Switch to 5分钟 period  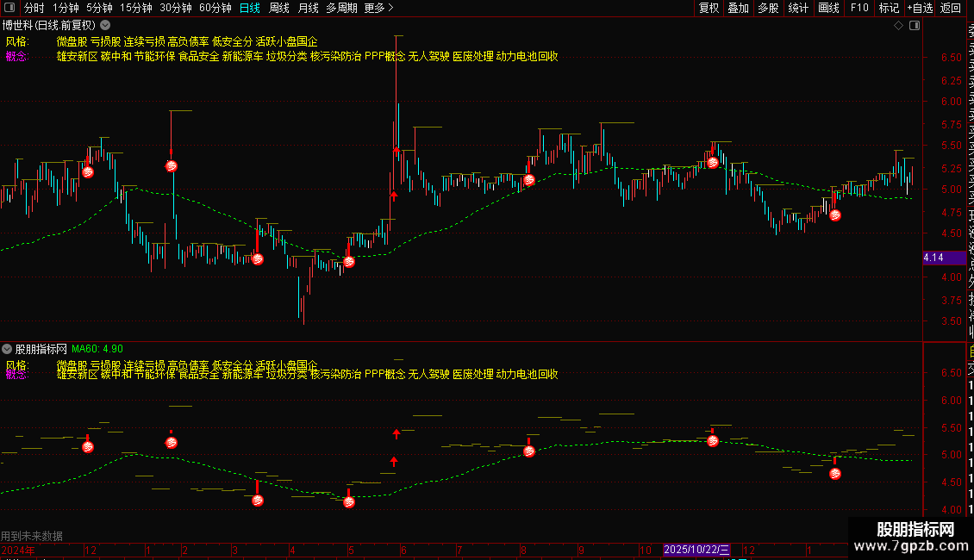99,8
